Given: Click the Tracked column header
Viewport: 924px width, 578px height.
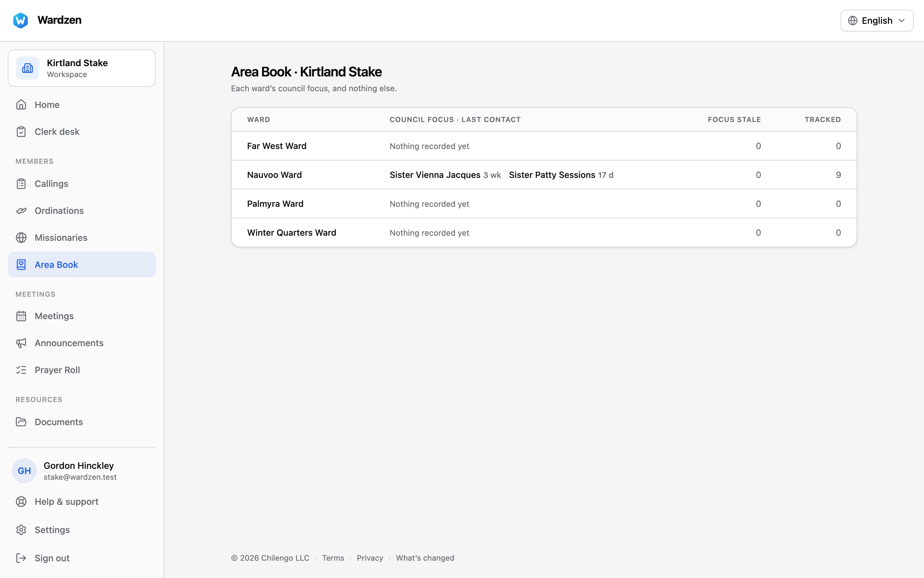Looking at the screenshot, I should [822, 120].
